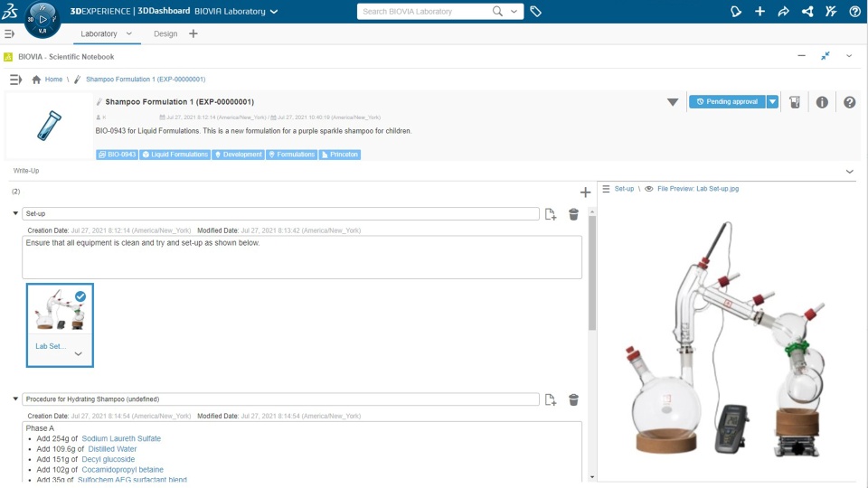This screenshot has width=868, height=488.
Task: Click the Dassault Systèmes 3DS logo
Action: [11, 11]
